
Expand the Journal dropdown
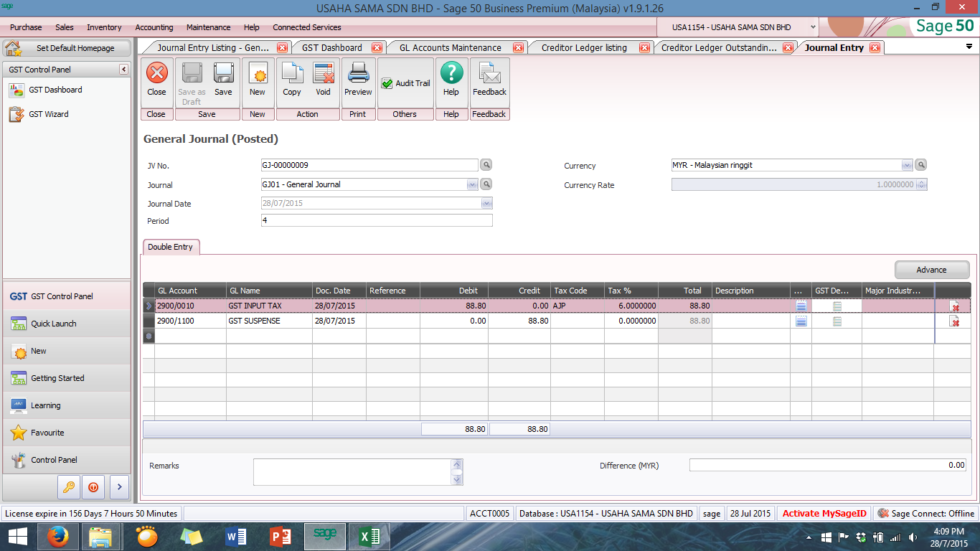point(472,184)
